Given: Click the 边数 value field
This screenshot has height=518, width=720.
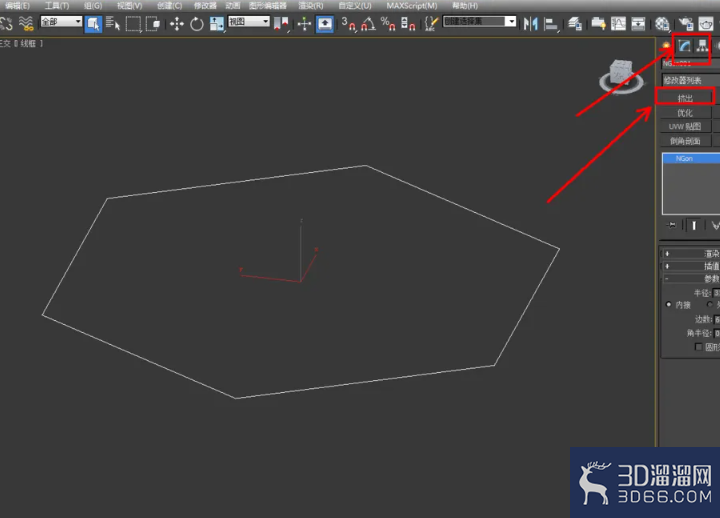Looking at the screenshot, I should tap(717, 320).
